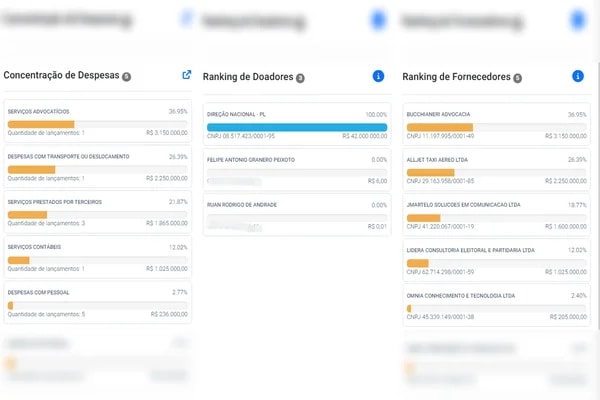The image size is (600, 400).
Task: Open Jmartelo Solucoes em Comunicacao Ltda
Action: click(x=496, y=215)
